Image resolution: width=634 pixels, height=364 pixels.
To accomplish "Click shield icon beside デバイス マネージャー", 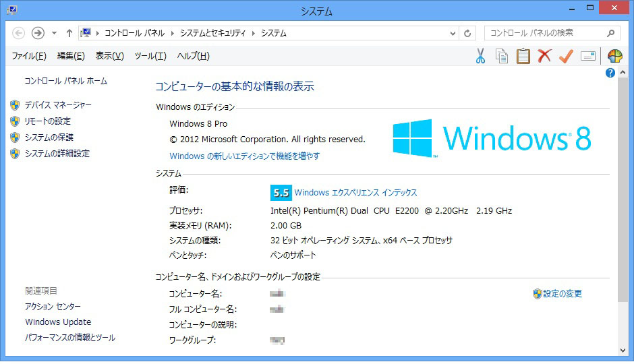I will click(15, 105).
